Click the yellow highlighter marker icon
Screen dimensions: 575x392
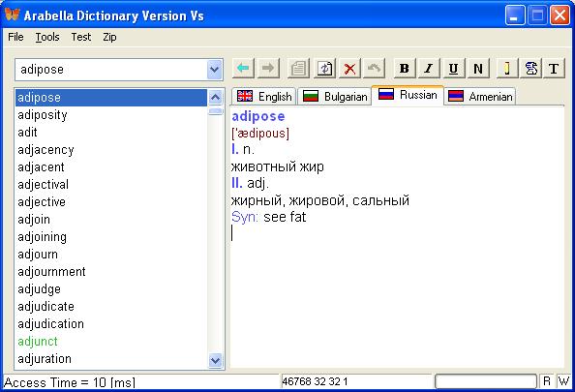507,68
